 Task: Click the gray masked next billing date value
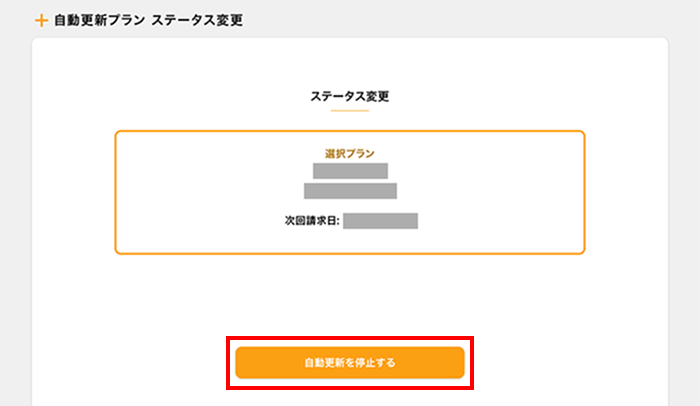[x=380, y=220]
